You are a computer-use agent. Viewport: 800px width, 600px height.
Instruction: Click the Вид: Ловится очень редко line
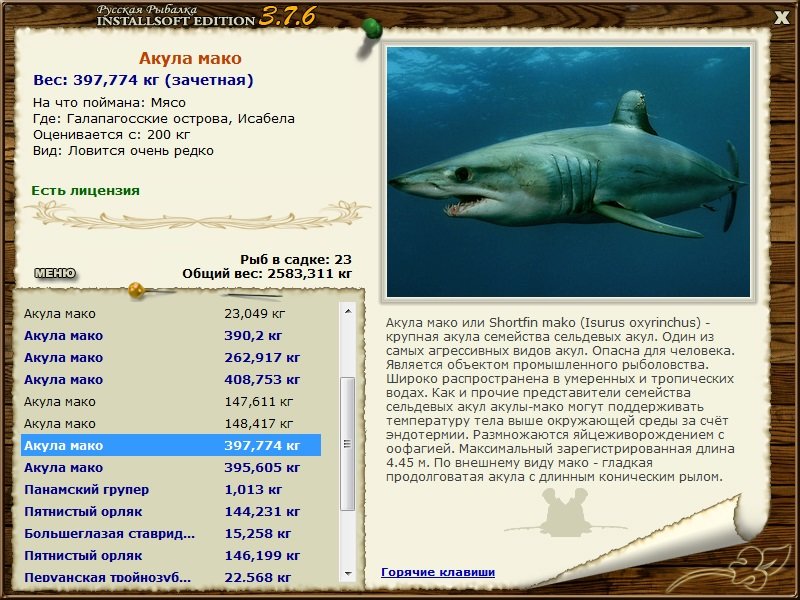pyautogui.click(x=123, y=151)
